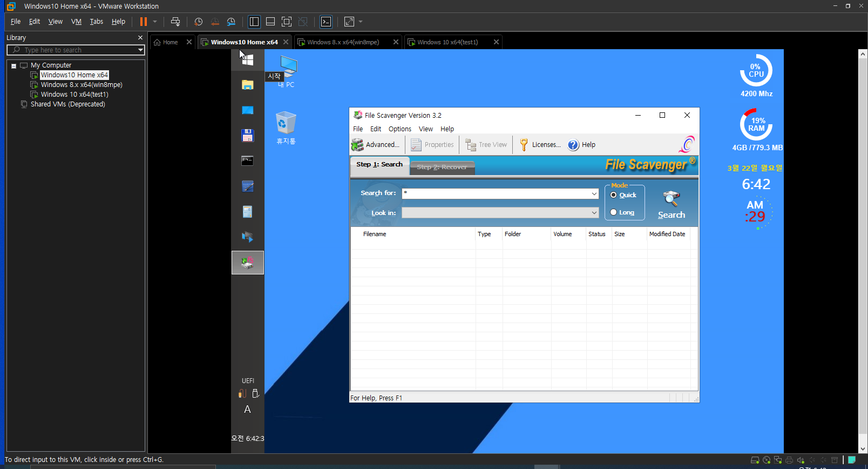The height and width of the screenshot is (469, 868).
Task: Select Shared VMs (Deprecated) in Library
Action: tap(67, 104)
